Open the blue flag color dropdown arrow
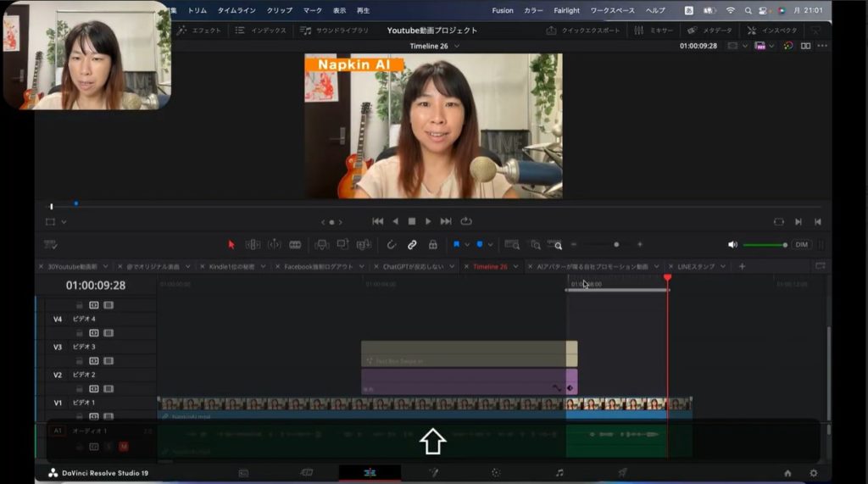 point(467,245)
